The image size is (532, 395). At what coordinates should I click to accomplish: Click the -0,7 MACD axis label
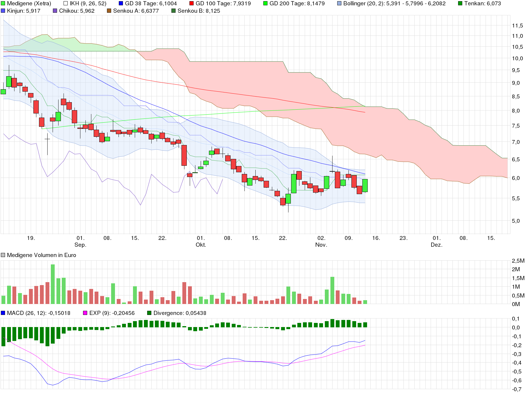point(517,389)
